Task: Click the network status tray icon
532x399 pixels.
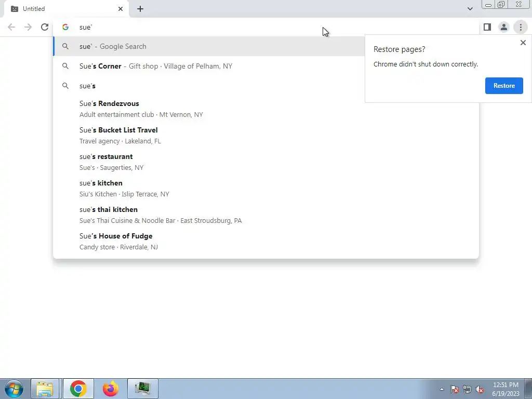Action: [x=467, y=389]
